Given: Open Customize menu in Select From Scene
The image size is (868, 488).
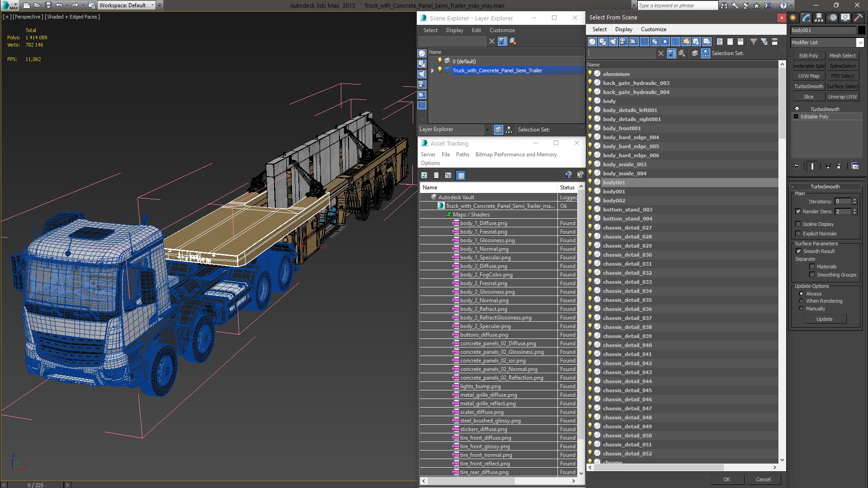Looking at the screenshot, I should 653,29.
